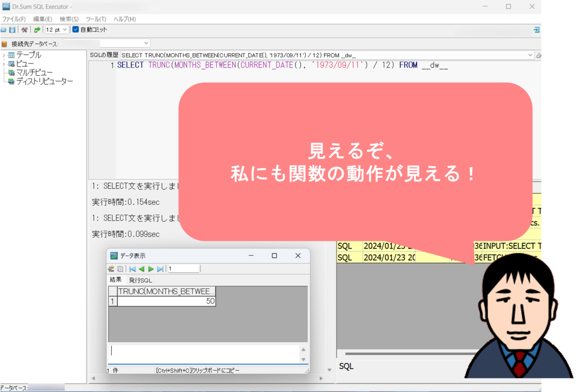
Task: Disable the 自動コミット checkbox
Action: click(x=75, y=29)
